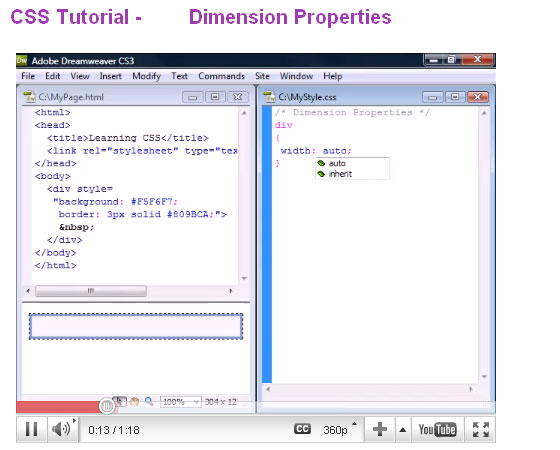This screenshot has width=560, height=450.
Task: Click MyStyle.css scroll up arrow
Action: 484,113
